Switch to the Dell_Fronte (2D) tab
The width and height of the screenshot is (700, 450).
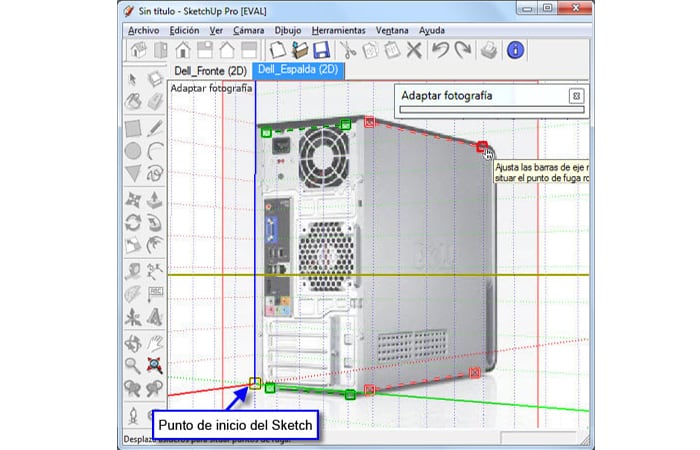(210, 71)
